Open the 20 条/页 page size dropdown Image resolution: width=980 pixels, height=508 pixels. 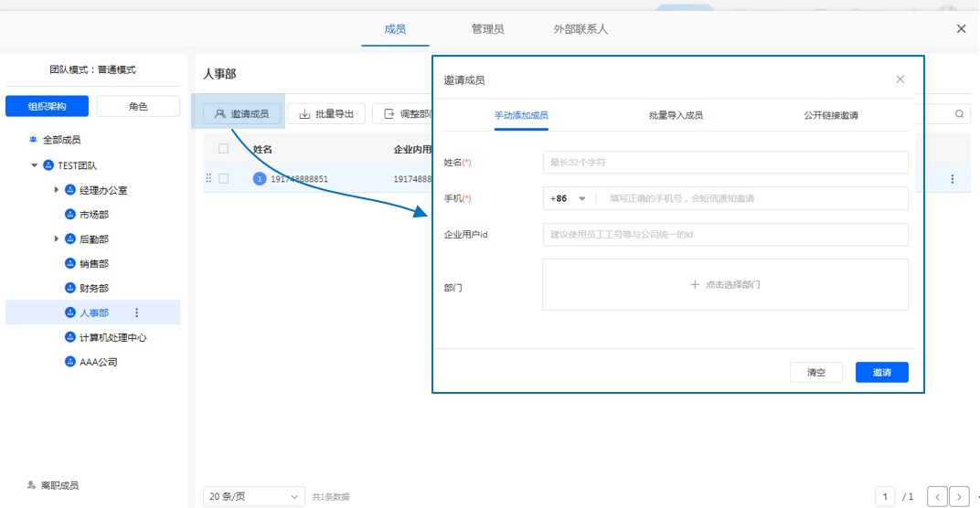[x=254, y=496]
